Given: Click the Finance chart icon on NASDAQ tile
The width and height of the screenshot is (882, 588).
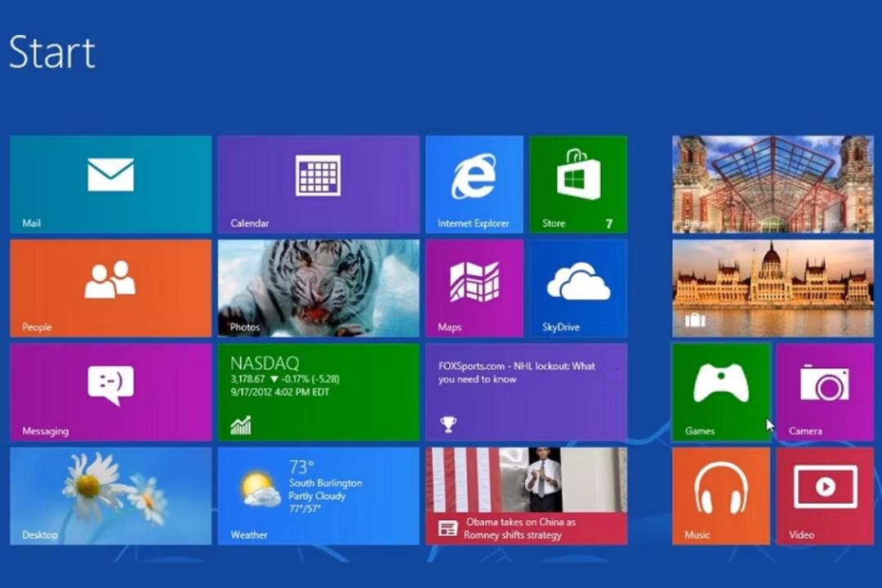Looking at the screenshot, I should (241, 425).
